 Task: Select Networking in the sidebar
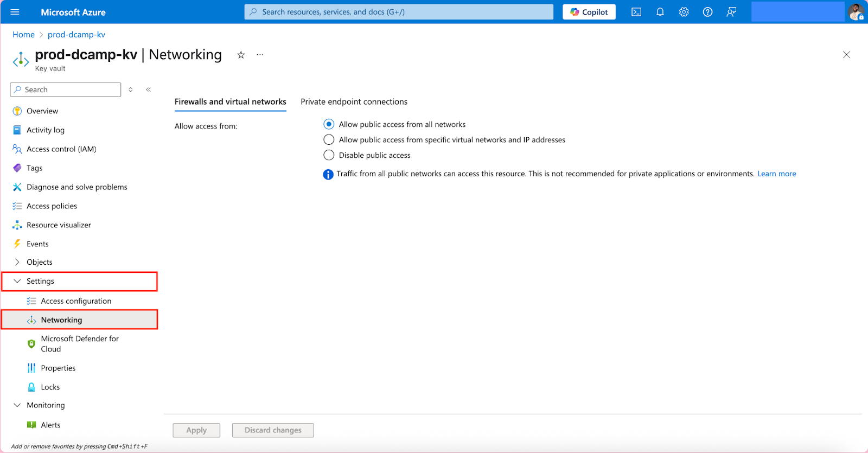pyautogui.click(x=79, y=320)
